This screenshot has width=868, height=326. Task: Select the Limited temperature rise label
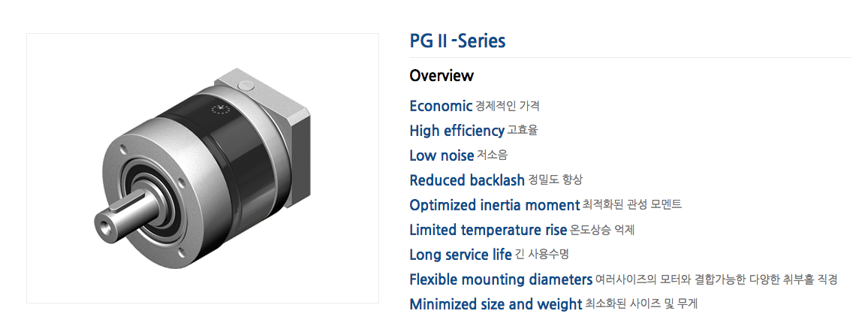(x=488, y=230)
